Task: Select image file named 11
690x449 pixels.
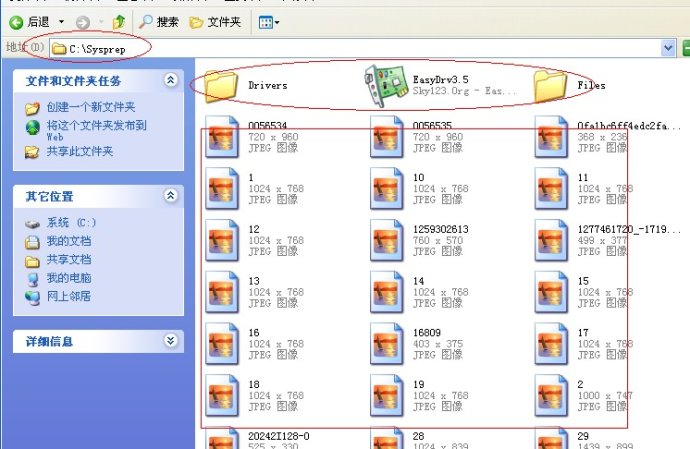Action: pyautogui.click(x=551, y=188)
